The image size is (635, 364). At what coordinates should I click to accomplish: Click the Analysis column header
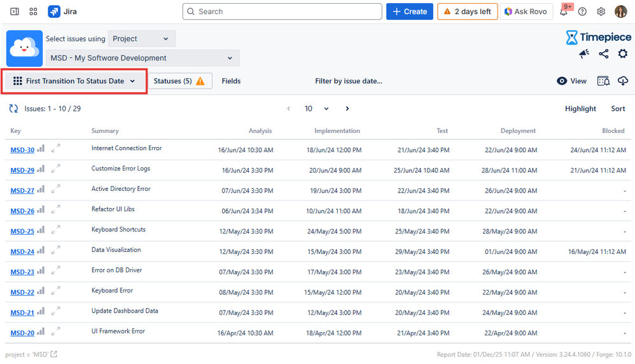260,131
